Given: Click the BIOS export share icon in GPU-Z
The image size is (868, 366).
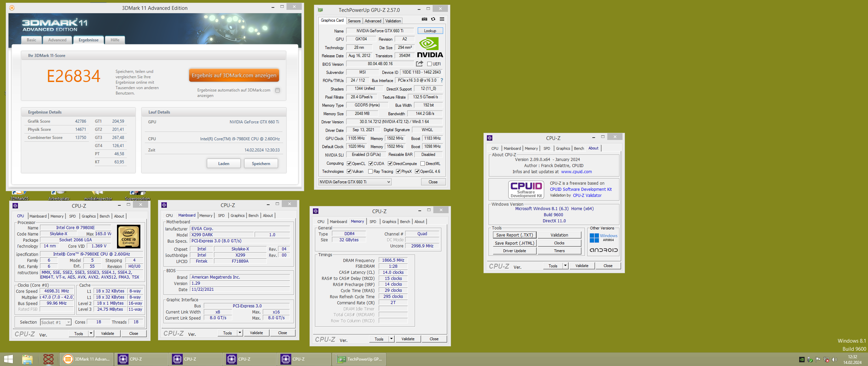Looking at the screenshot, I should (419, 63).
